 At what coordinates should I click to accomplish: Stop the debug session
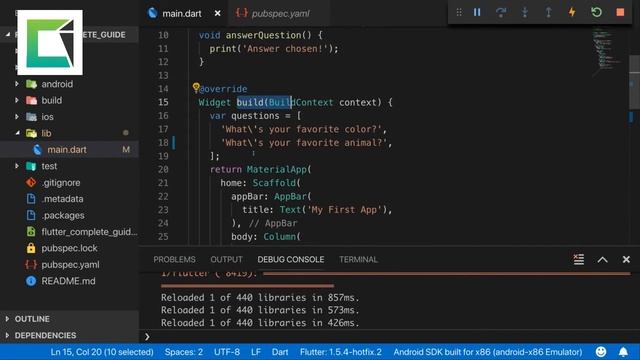tap(620, 12)
